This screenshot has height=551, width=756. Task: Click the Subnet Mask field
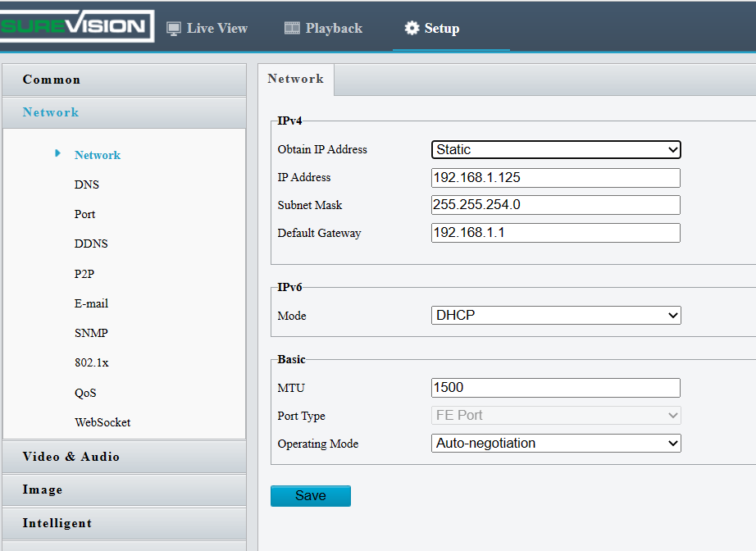(556, 205)
